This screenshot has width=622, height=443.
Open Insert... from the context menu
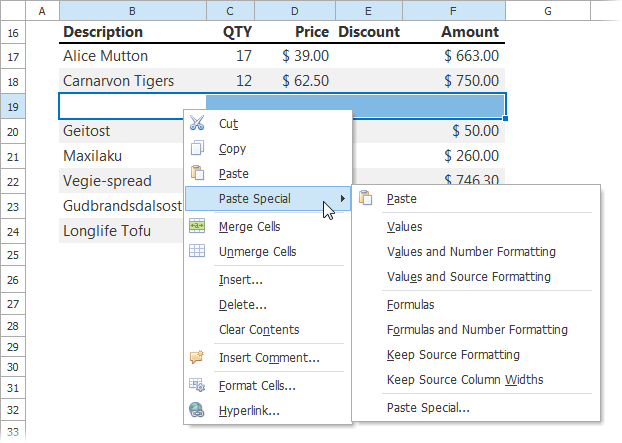tap(240, 280)
